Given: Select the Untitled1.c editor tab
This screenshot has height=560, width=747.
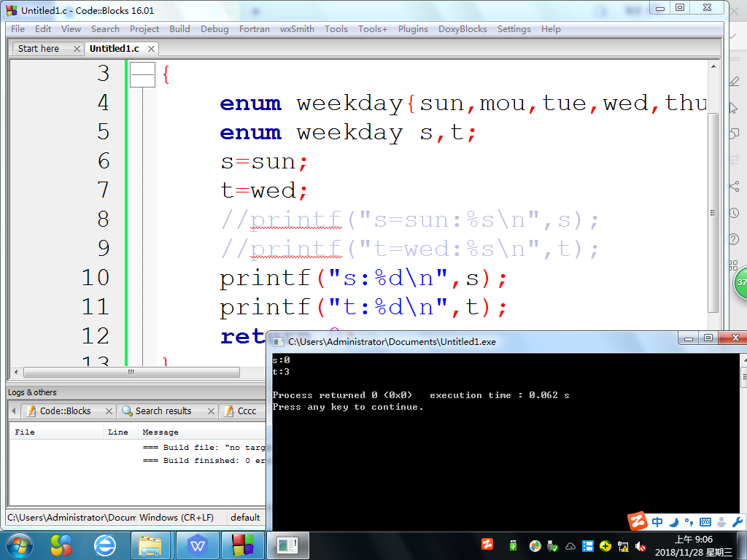Looking at the screenshot, I should pyautogui.click(x=115, y=49).
